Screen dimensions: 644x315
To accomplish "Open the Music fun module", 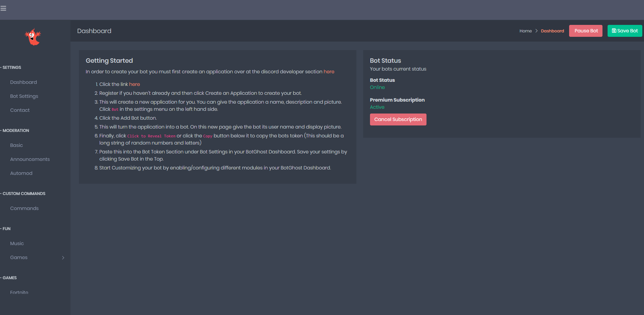I will click(x=17, y=243).
